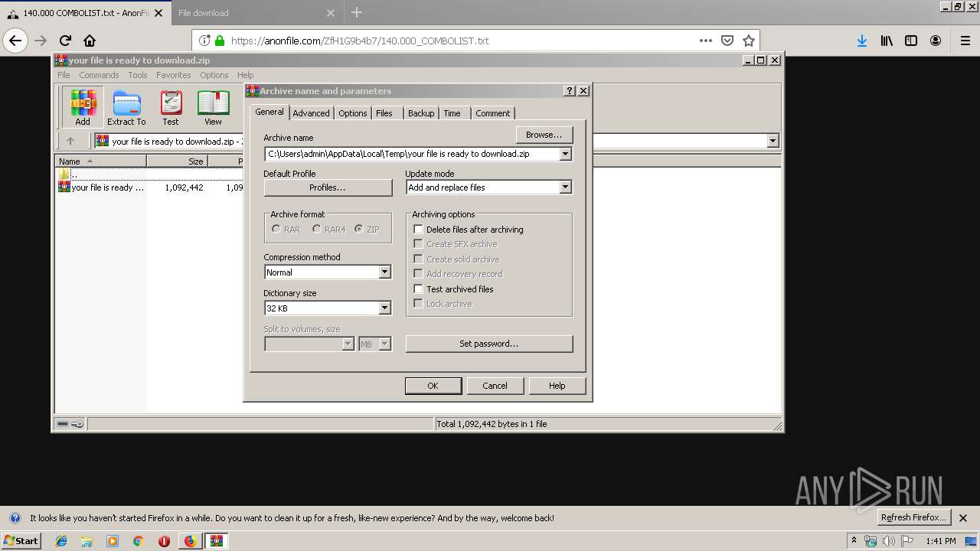Image resolution: width=980 pixels, height=551 pixels.
Task: Click the Windows Start button
Action: point(21,540)
